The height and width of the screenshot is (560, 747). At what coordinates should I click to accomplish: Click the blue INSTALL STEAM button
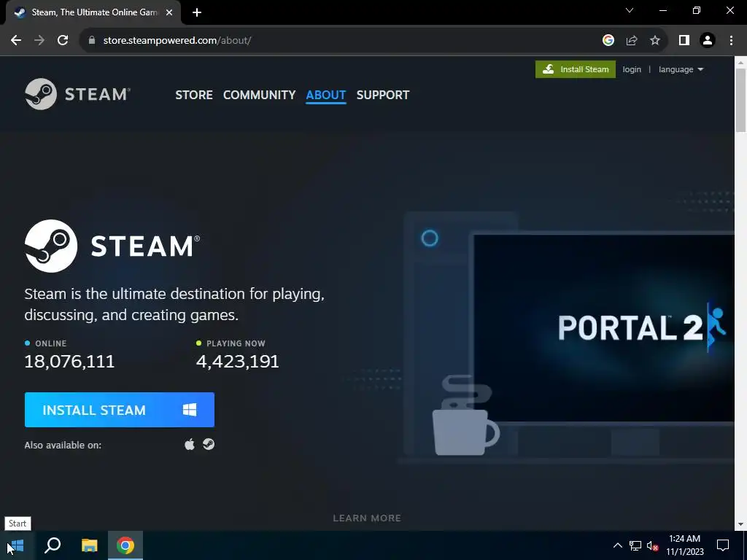(x=120, y=410)
